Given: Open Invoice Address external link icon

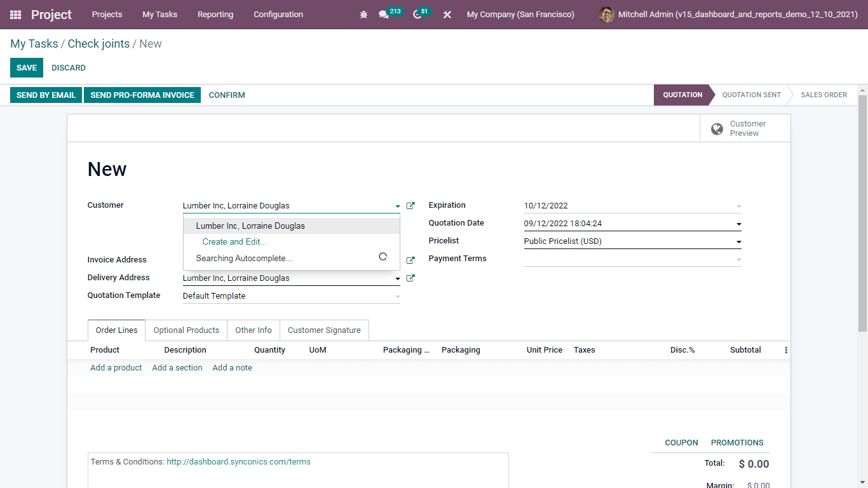Looking at the screenshot, I should 410,260.
